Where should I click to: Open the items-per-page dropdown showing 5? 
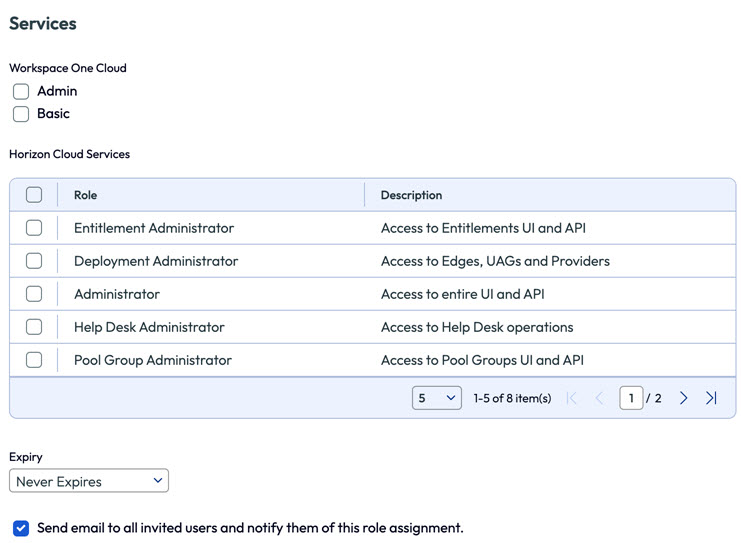point(437,398)
